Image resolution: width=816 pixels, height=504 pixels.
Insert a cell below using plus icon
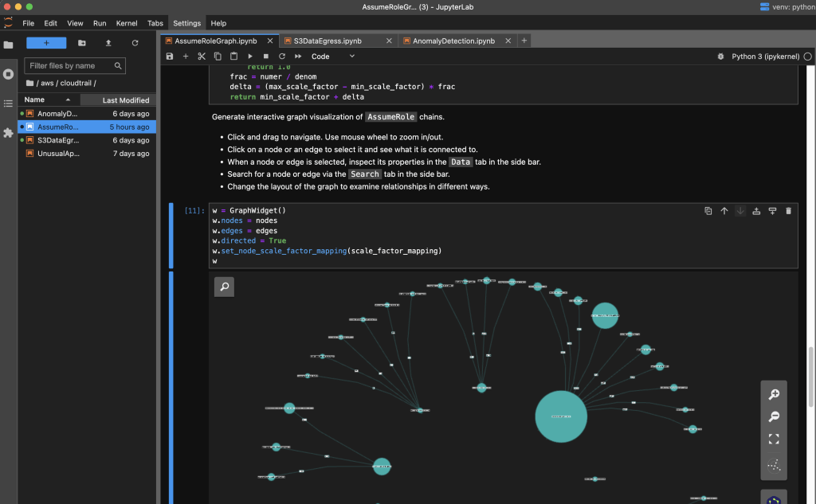click(x=185, y=57)
